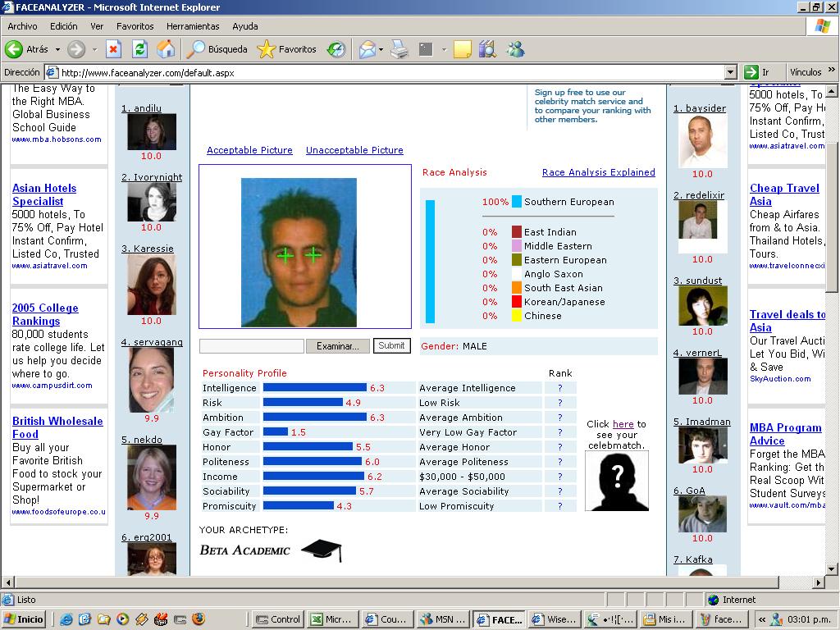Switch to the Control taskbar button
This screenshot has height=630, width=840.
[278, 619]
